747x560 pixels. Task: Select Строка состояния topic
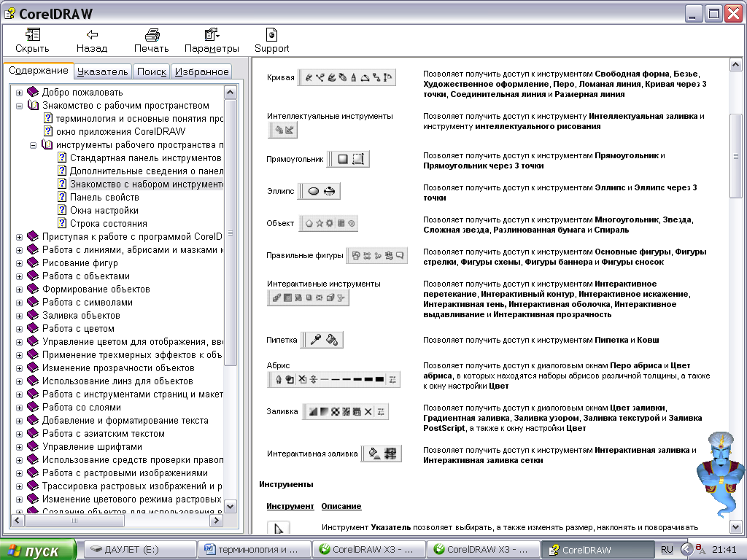click(x=108, y=223)
